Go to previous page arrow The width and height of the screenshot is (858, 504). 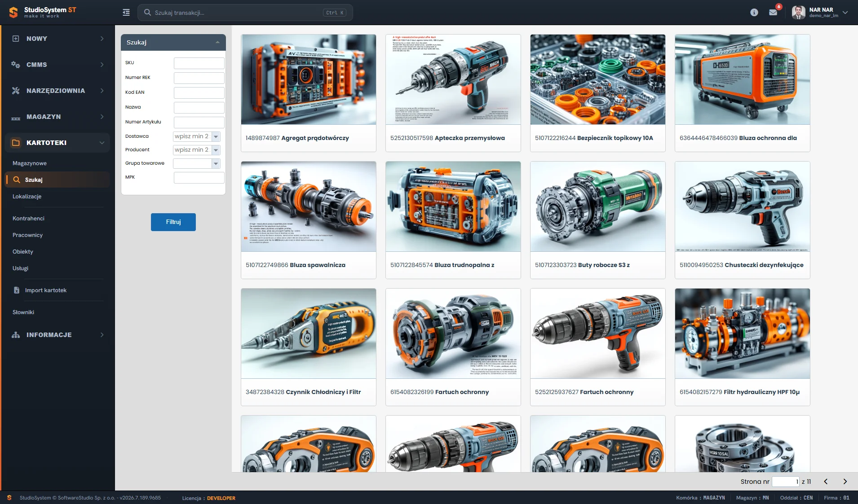(x=826, y=482)
